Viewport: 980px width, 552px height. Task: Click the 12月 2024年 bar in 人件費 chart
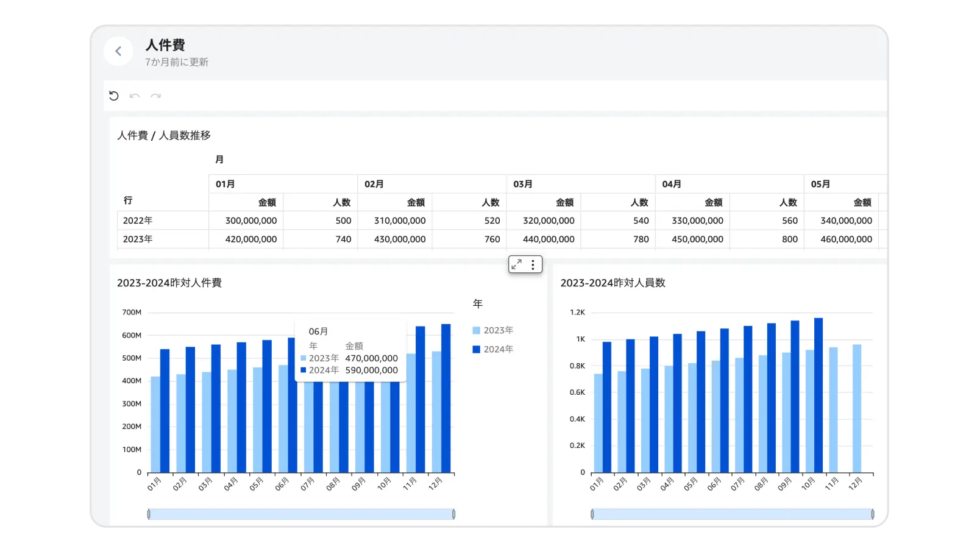coord(446,398)
